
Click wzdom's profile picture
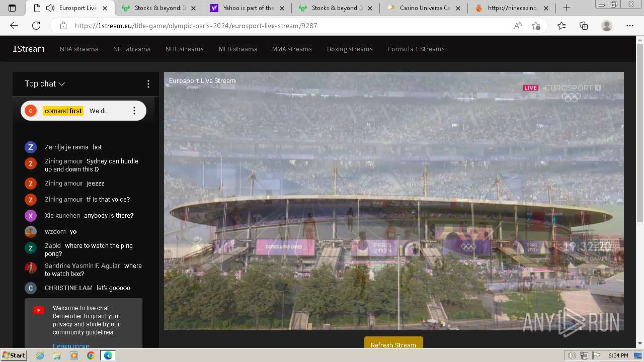pyautogui.click(x=31, y=232)
